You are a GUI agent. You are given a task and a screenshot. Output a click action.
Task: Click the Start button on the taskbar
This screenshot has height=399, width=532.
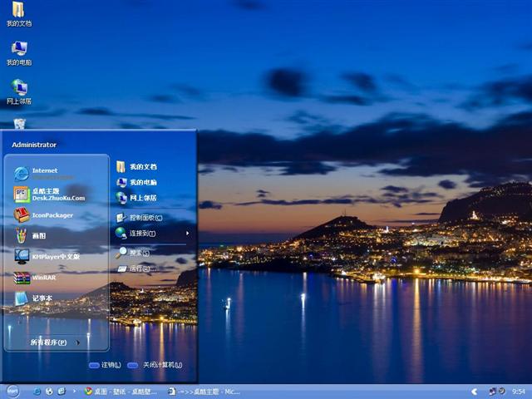coord(12,391)
